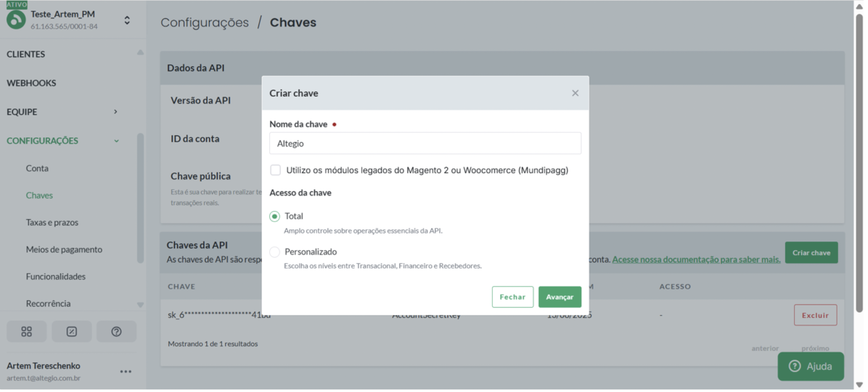Open the apps grid icon in sidebar
The height and width of the screenshot is (392, 868).
(26, 331)
